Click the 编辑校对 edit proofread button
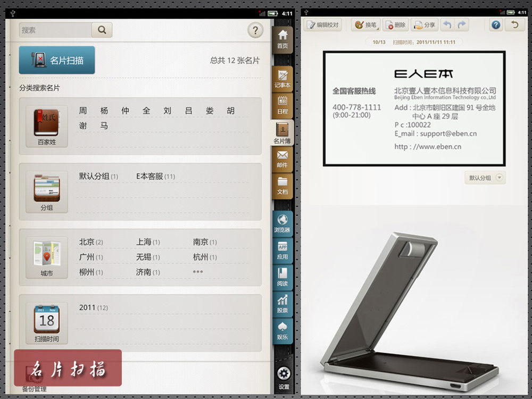The height and width of the screenshot is (399, 532). click(x=323, y=25)
